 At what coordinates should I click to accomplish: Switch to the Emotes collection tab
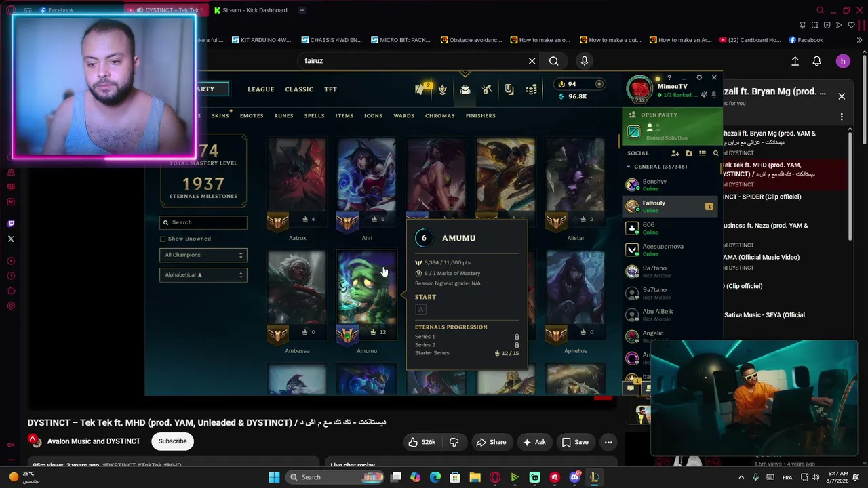(252, 115)
